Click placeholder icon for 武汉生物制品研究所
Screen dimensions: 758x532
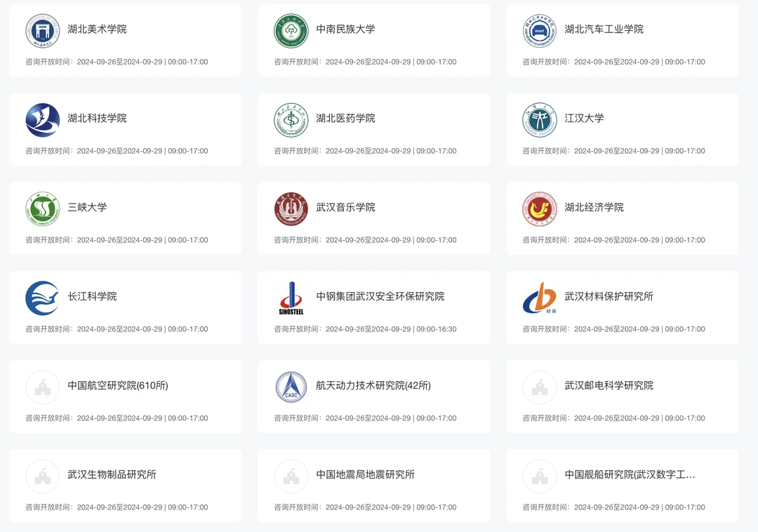tap(43, 476)
